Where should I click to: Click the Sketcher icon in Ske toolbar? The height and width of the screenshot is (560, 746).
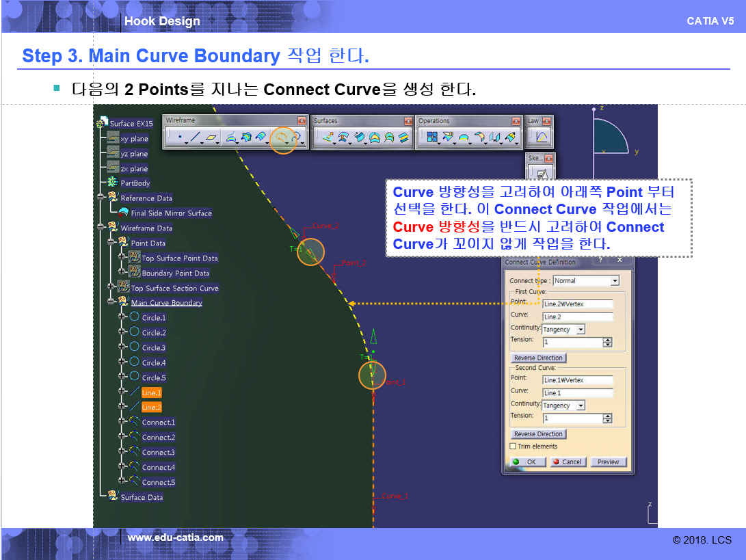tap(542, 174)
